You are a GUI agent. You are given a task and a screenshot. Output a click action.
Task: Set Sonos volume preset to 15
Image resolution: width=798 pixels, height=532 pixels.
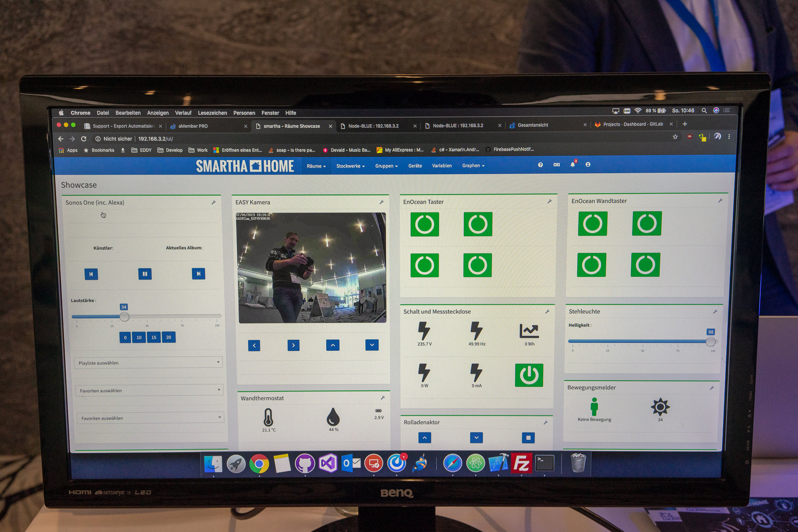tap(154, 337)
